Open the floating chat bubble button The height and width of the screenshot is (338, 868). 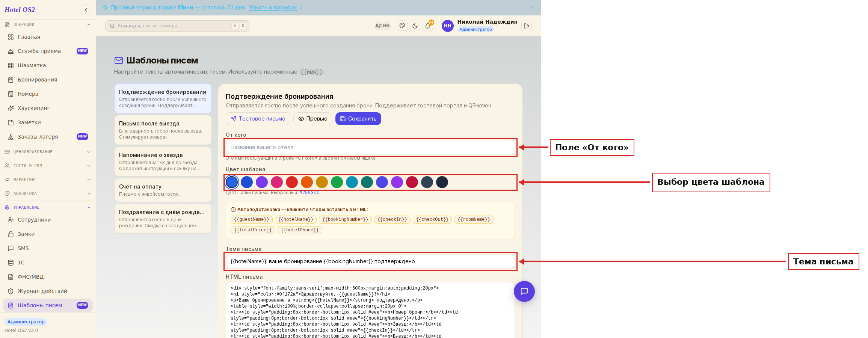point(524,291)
